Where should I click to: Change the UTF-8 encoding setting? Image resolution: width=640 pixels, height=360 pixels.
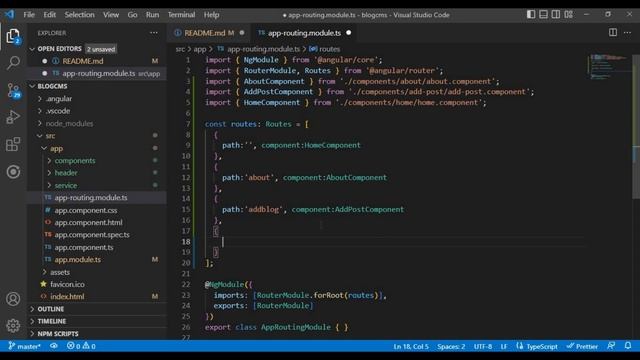click(x=483, y=346)
